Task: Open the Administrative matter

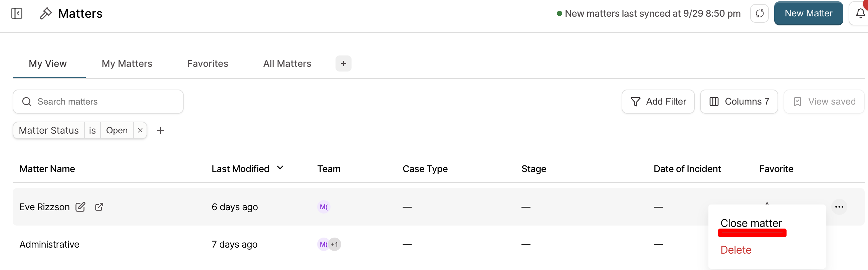Action: (49, 244)
